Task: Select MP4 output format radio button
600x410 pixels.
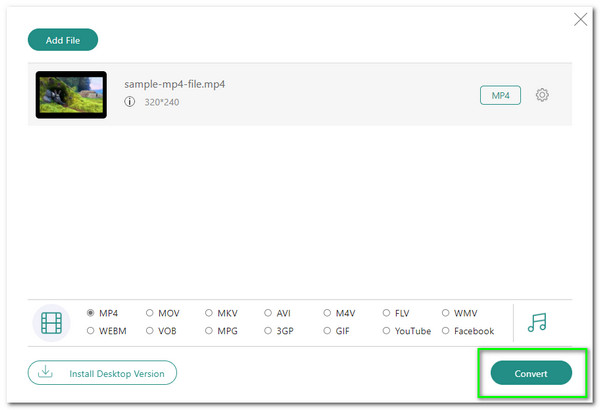Action: pos(90,313)
